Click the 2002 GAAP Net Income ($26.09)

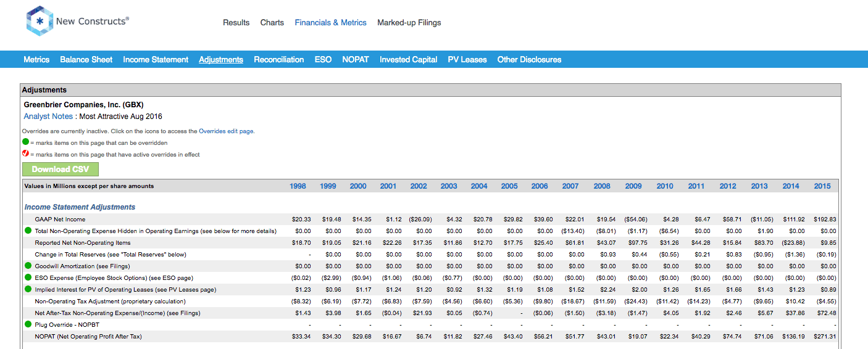click(420, 220)
